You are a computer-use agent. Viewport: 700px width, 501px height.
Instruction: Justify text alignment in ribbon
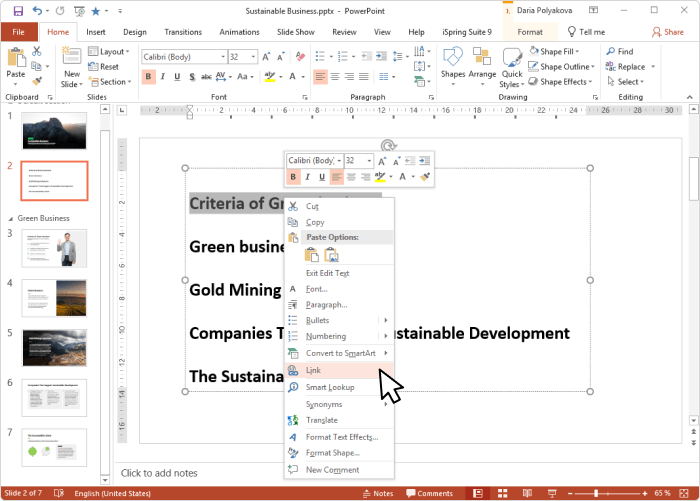pyautogui.click(x=364, y=77)
